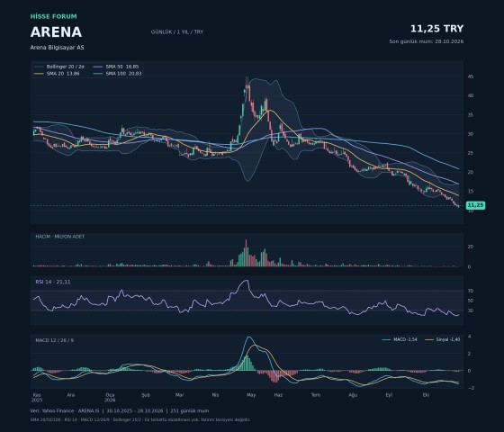The width and height of the screenshot is (504, 432).
Task: Click the MACD -1,54 legend entry
Action: click(400, 339)
